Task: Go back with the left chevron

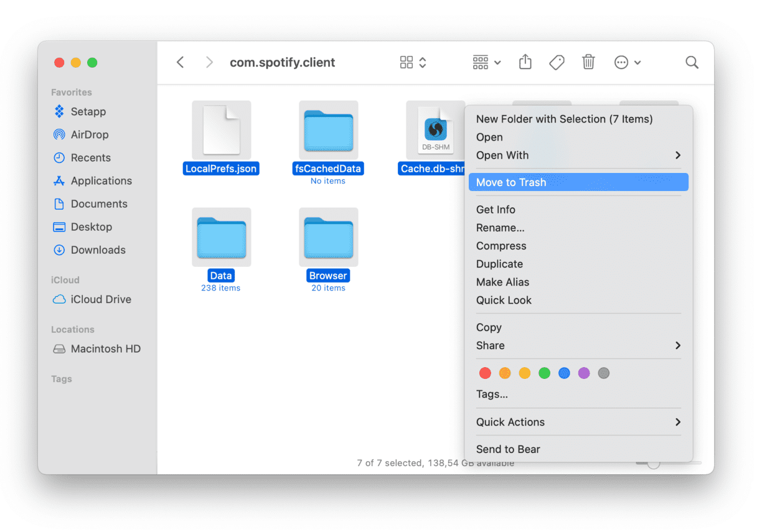Action: (x=181, y=62)
